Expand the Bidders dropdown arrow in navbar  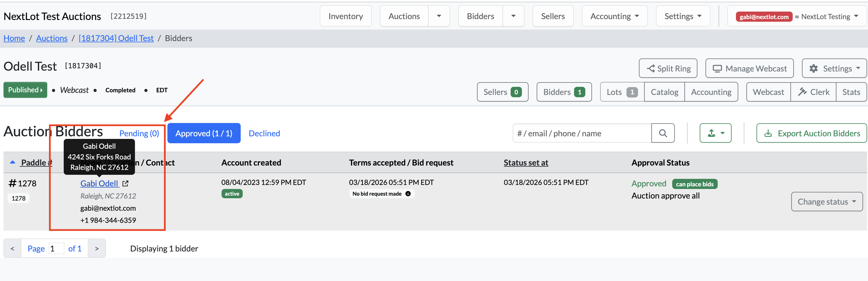pyautogui.click(x=513, y=16)
